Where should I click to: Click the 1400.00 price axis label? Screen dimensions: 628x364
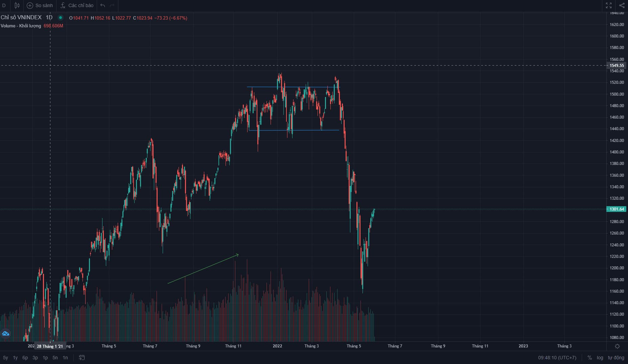click(617, 152)
